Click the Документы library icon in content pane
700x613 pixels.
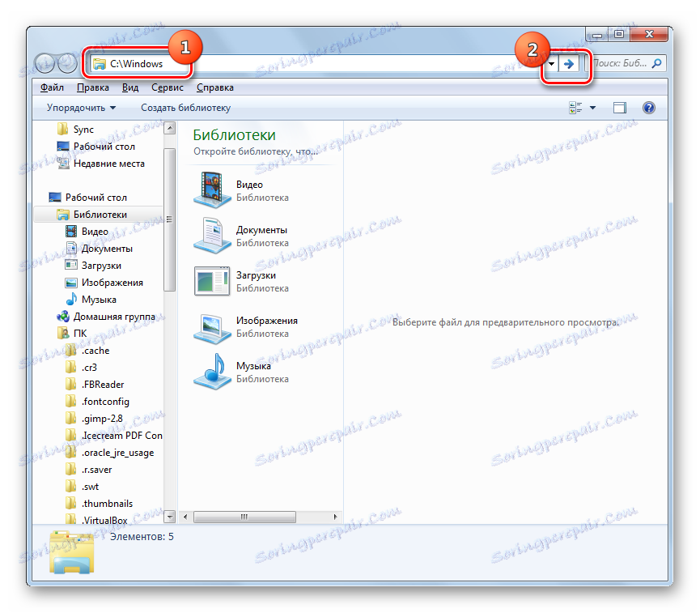[212, 236]
